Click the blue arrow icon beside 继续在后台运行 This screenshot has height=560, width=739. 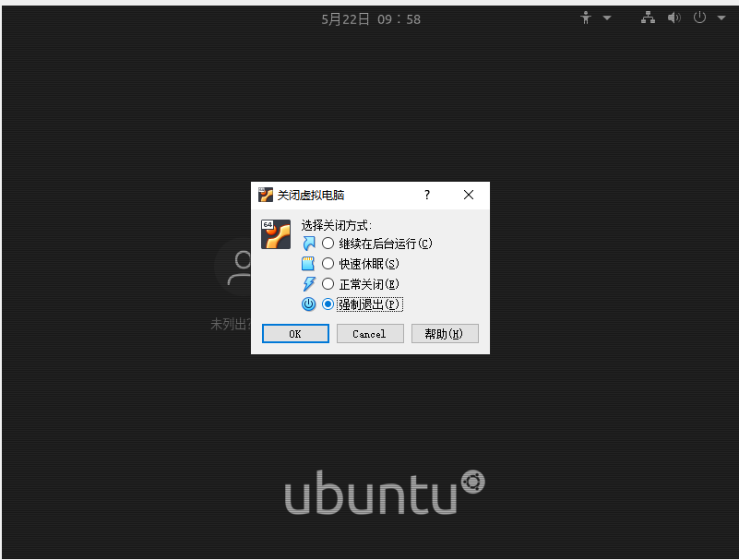(309, 244)
